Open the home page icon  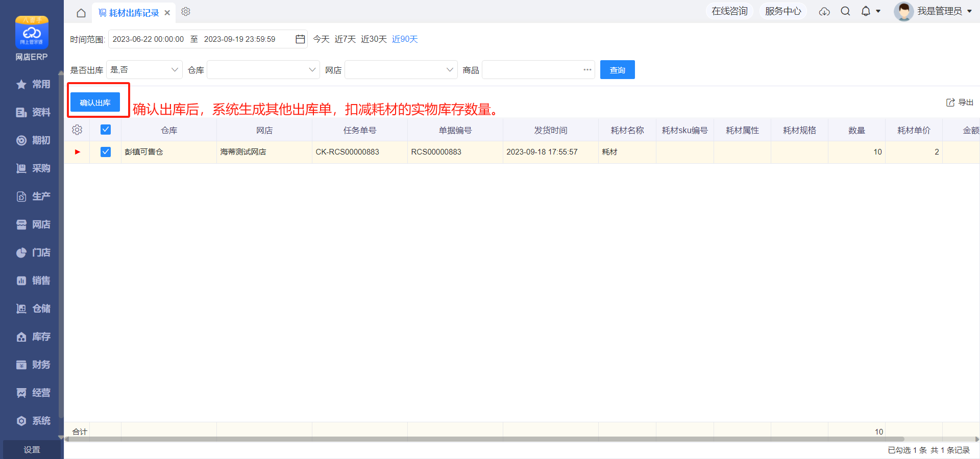point(81,13)
